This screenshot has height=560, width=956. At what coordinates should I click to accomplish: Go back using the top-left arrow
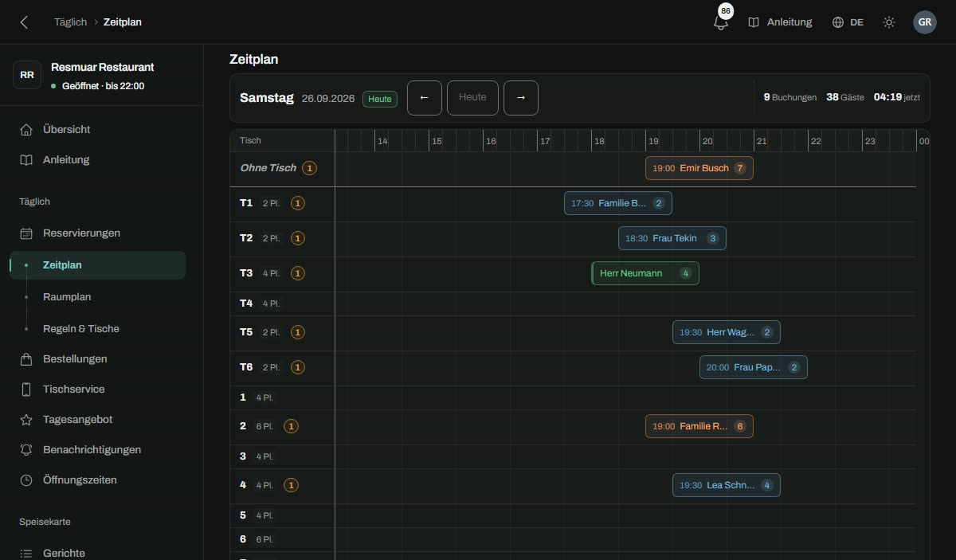tap(24, 22)
